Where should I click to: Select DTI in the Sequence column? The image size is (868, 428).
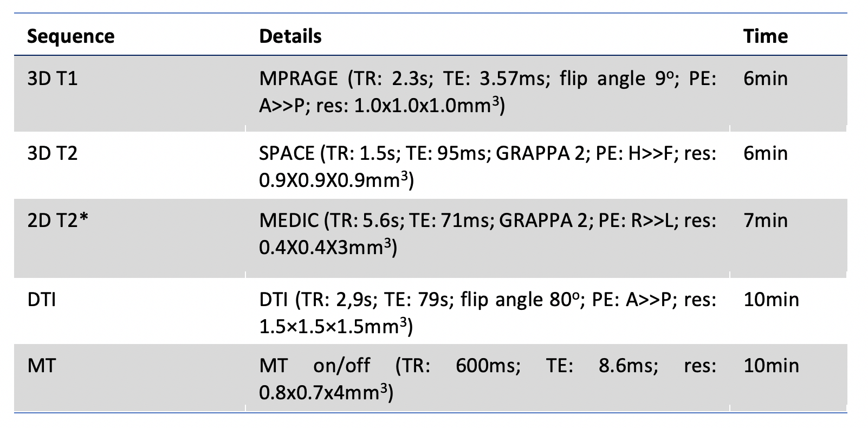(x=42, y=300)
